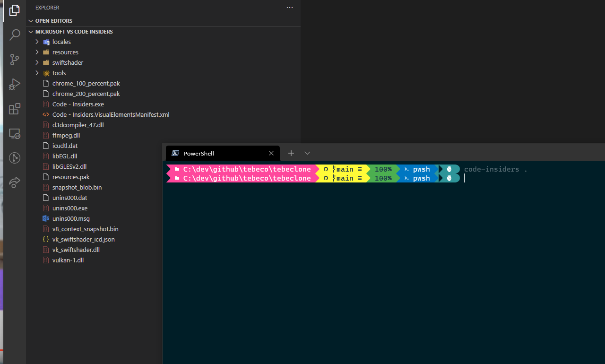This screenshot has height=364, width=605.
Task: Select the PowerShell terminal tab
Action: click(208, 153)
